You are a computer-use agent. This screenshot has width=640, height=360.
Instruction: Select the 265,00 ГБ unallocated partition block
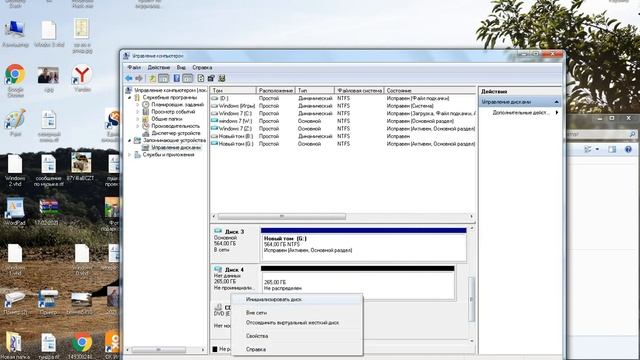[358, 282]
